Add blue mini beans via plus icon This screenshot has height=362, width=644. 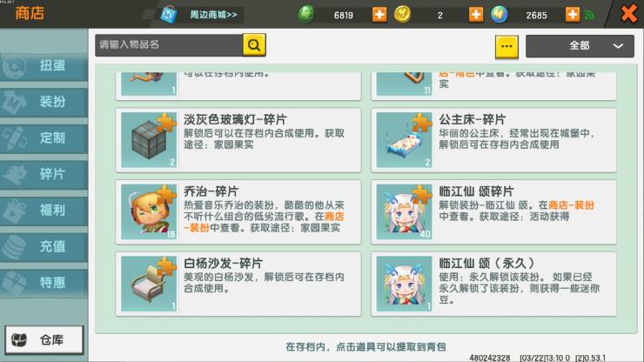[x=572, y=15]
